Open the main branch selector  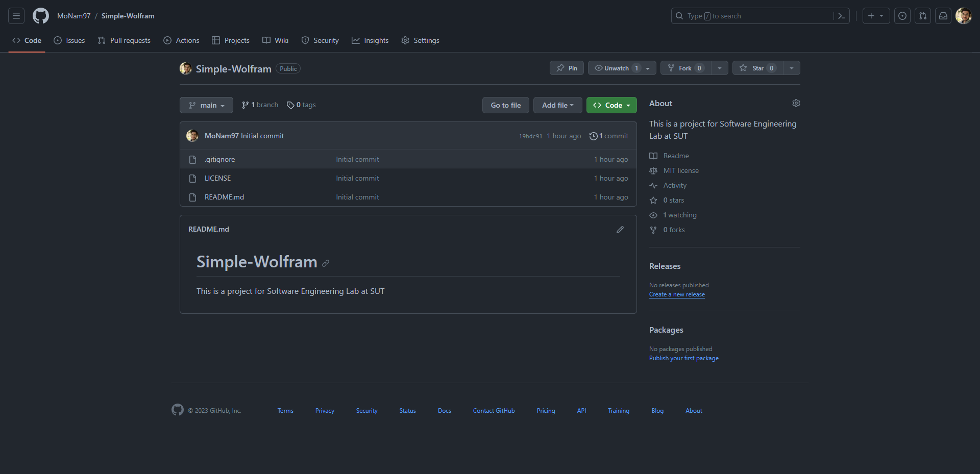206,105
